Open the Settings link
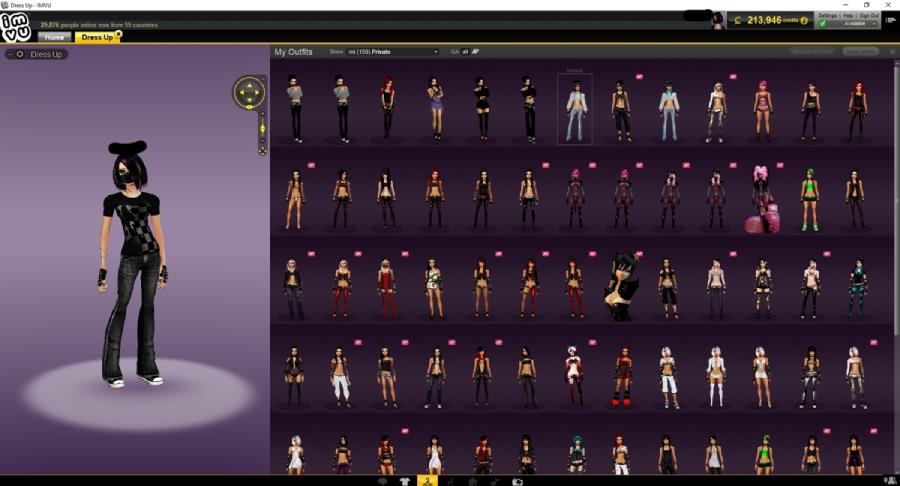The image size is (900, 486). 827,15
